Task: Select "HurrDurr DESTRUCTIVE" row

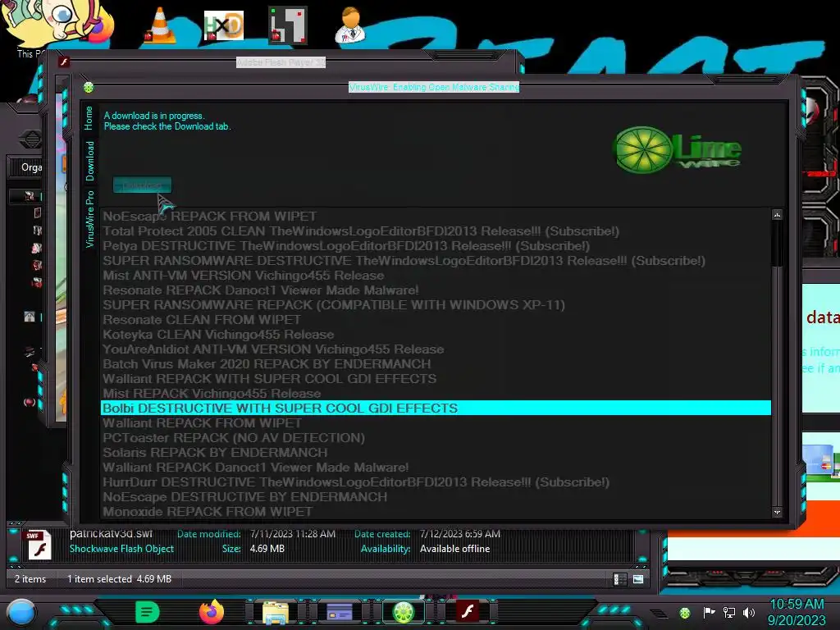Action: tap(436, 482)
